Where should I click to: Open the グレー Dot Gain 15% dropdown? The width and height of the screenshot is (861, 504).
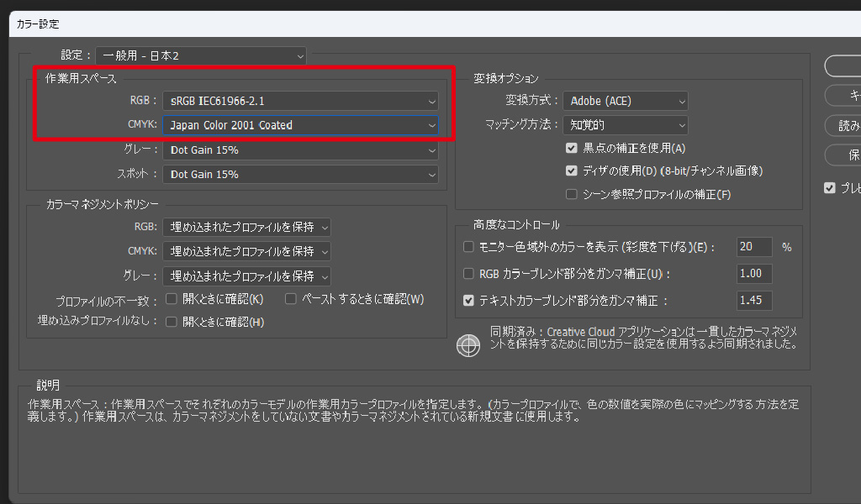[300, 150]
